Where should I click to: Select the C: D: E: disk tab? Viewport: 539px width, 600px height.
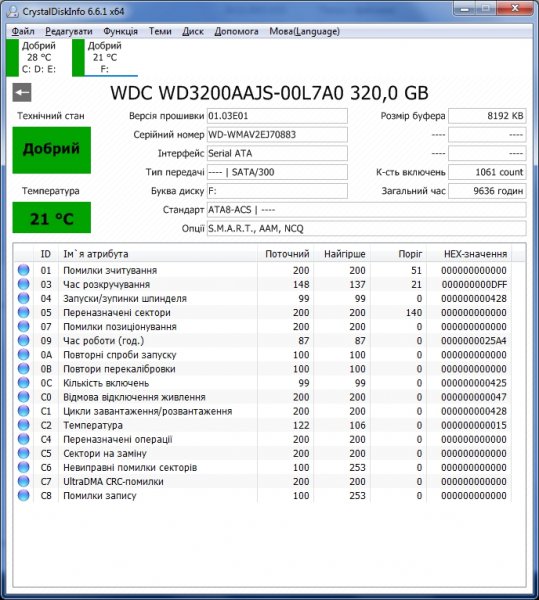pos(33,57)
